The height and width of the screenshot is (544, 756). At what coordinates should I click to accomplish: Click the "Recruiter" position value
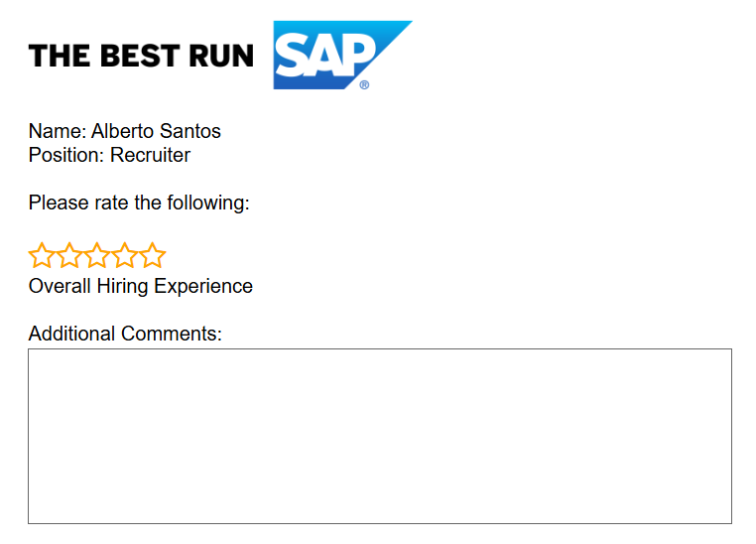(x=150, y=155)
